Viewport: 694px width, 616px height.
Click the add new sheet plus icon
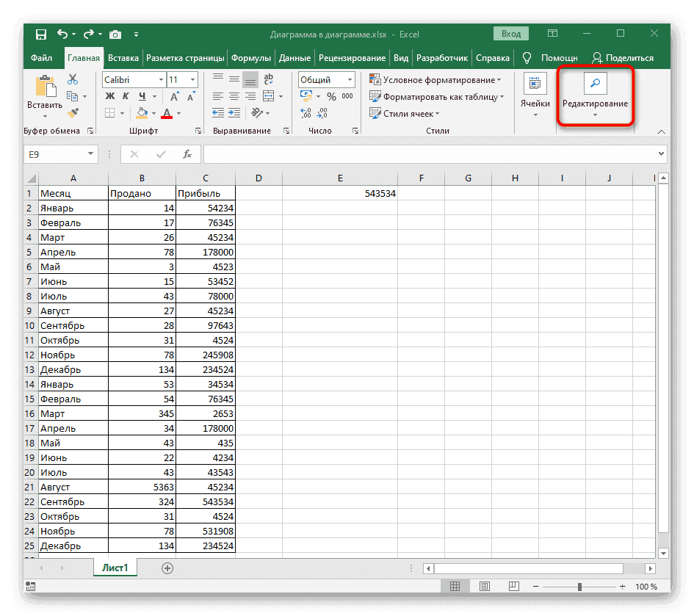(x=167, y=568)
